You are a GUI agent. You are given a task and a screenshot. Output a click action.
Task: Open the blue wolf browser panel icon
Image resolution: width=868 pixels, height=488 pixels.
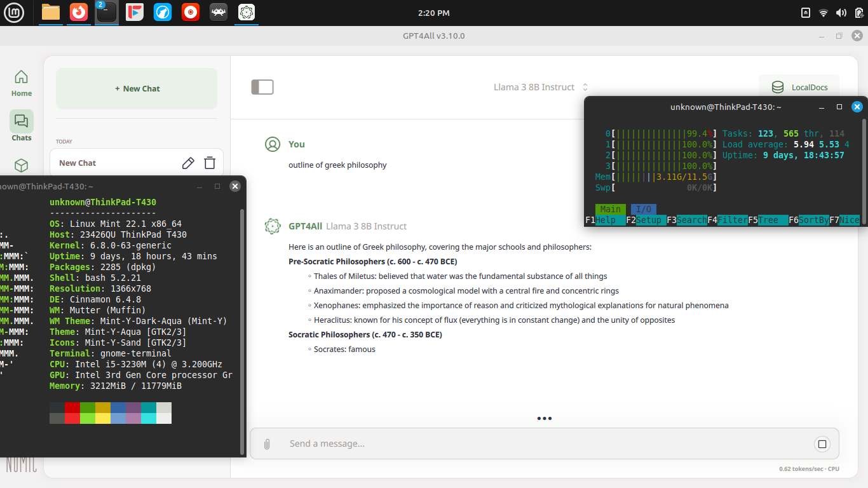point(163,12)
